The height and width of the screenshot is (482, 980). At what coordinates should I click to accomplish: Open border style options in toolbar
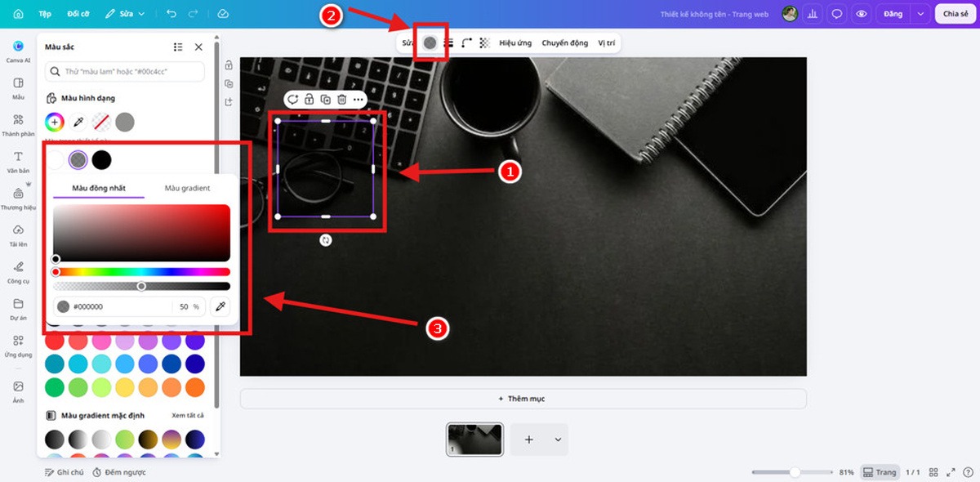[448, 42]
